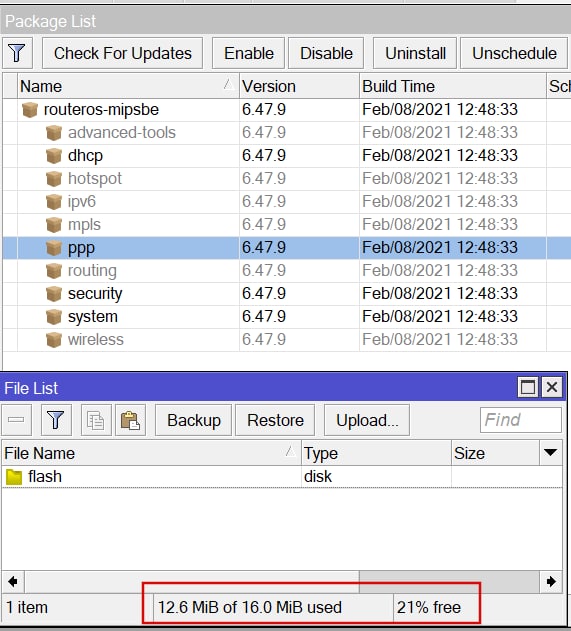
Task: Click the routeros-mipsbe package box icon
Action: pos(30,109)
